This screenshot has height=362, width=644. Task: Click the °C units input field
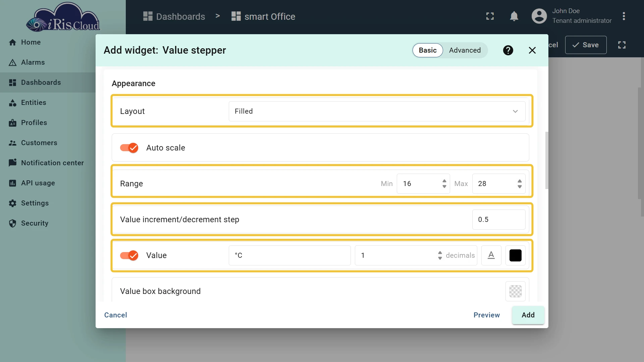point(290,255)
